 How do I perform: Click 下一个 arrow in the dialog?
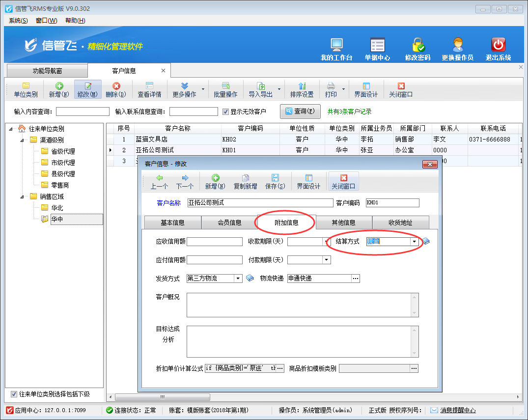pos(185,181)
